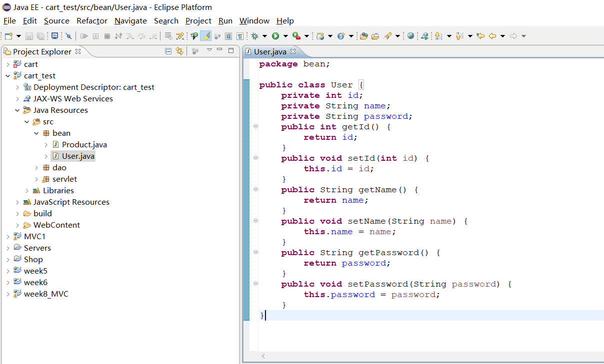Click the New file wizard icon
The image size is (604, 364).
click(x=8, y=36)
